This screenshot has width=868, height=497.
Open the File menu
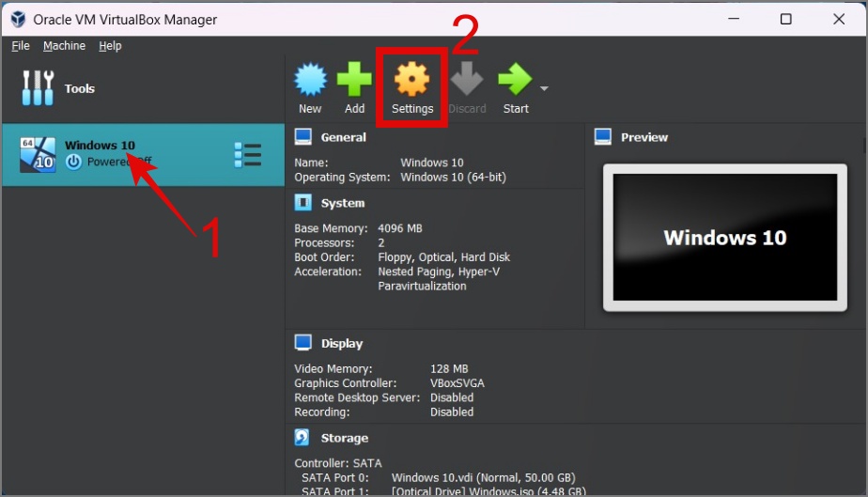[21, 46]
